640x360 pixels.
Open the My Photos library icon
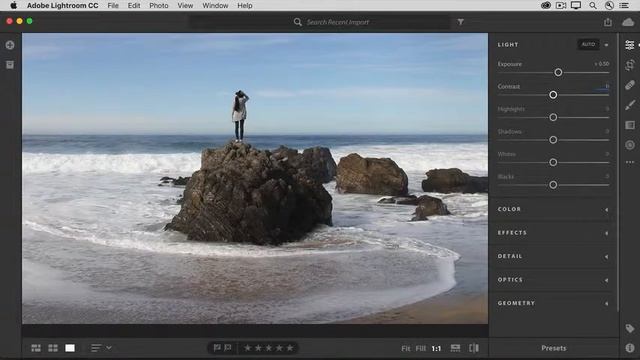pyautogui.click(x=10, y=65)
